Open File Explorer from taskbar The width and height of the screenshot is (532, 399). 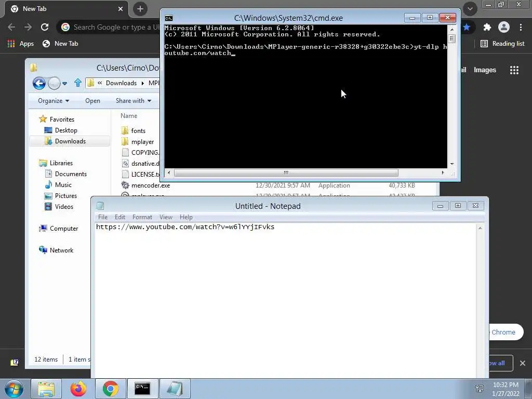coord(46,389)
